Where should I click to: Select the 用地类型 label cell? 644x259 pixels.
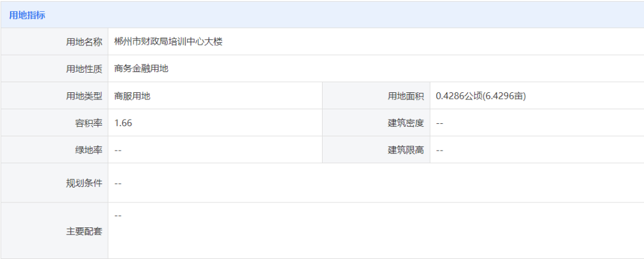click(55, 95)
